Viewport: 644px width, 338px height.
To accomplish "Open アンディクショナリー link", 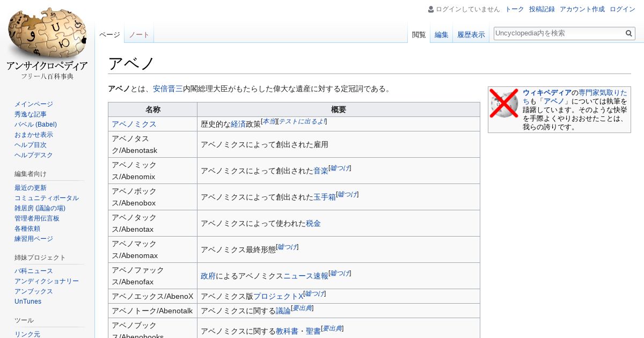I will click(x=47, y=281).
